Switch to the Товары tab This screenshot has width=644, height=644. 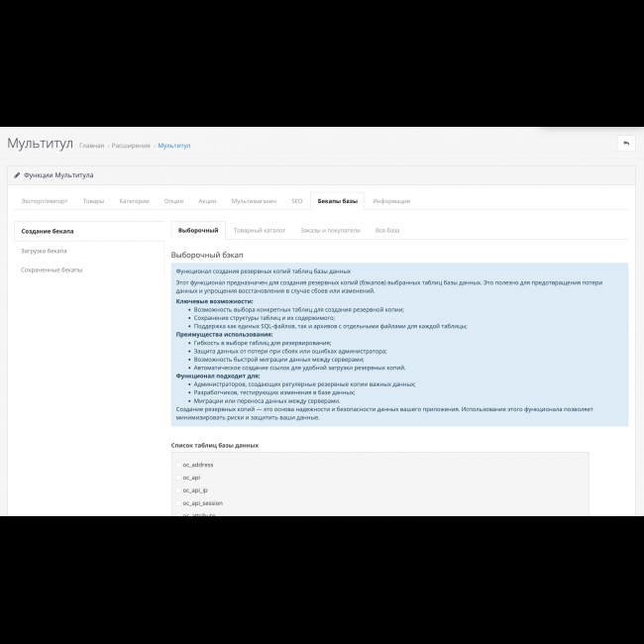tap(93, 201)
